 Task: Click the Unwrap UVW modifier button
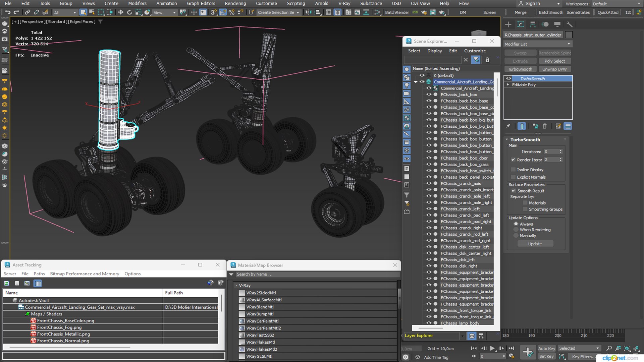tap(554, 69)
